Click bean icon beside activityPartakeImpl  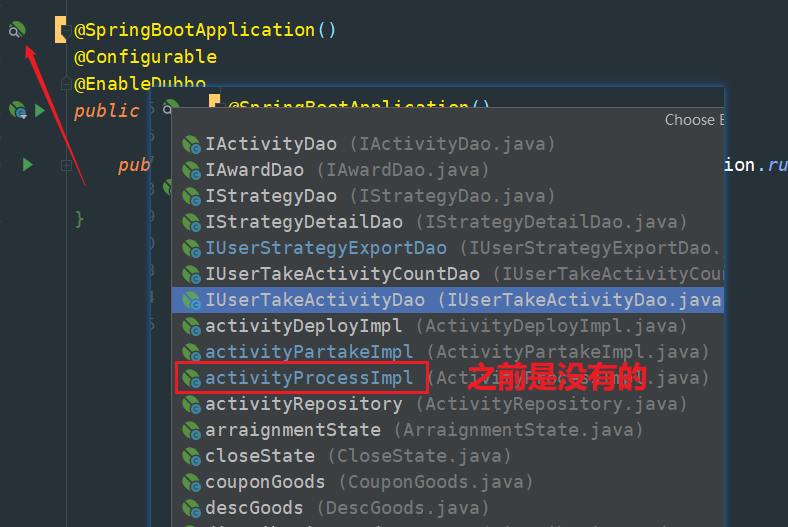click(x=191, y=353)
